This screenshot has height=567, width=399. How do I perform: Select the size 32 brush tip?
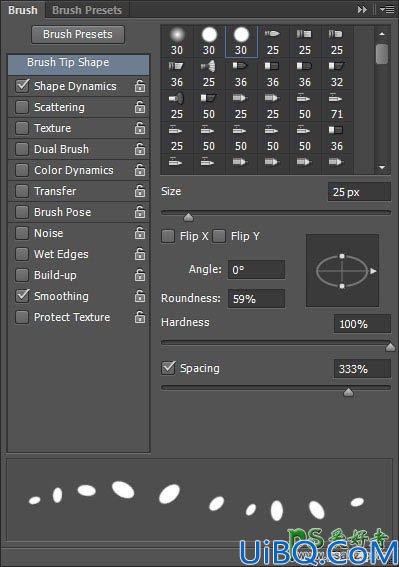337,74
